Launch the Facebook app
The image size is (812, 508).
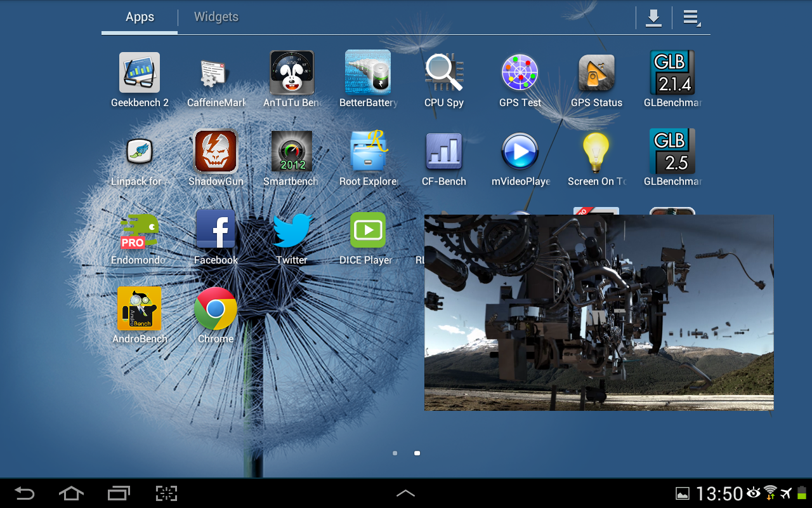pyautogui.click(x=216, y=237)
